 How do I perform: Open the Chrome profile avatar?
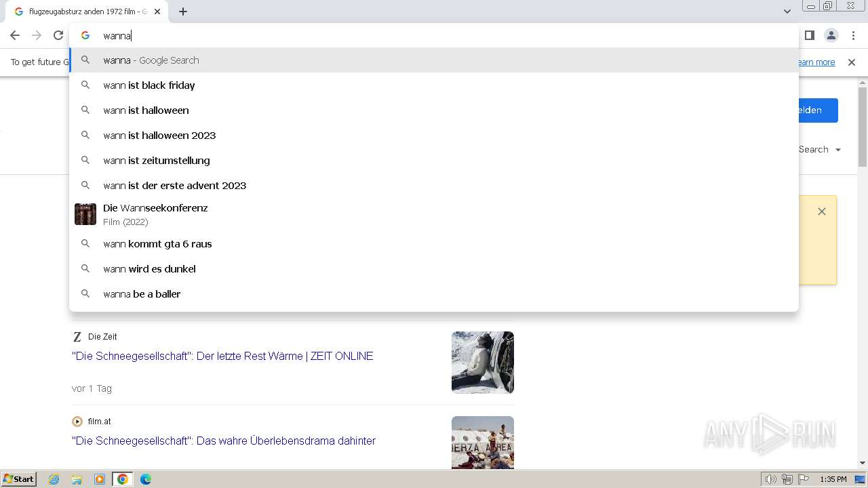[x=831, y=35]
